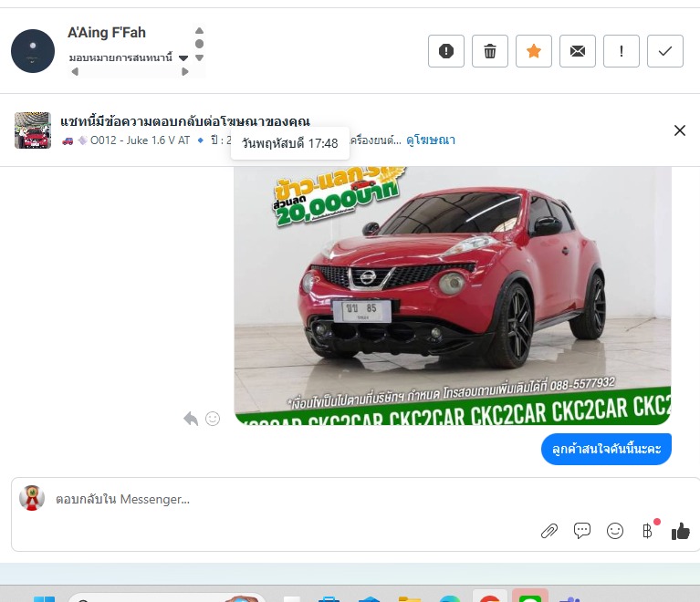Open A'Aing F'Fah profile picture
The height and width of the screenshot is (602, 700).
(x=33, y=51)
